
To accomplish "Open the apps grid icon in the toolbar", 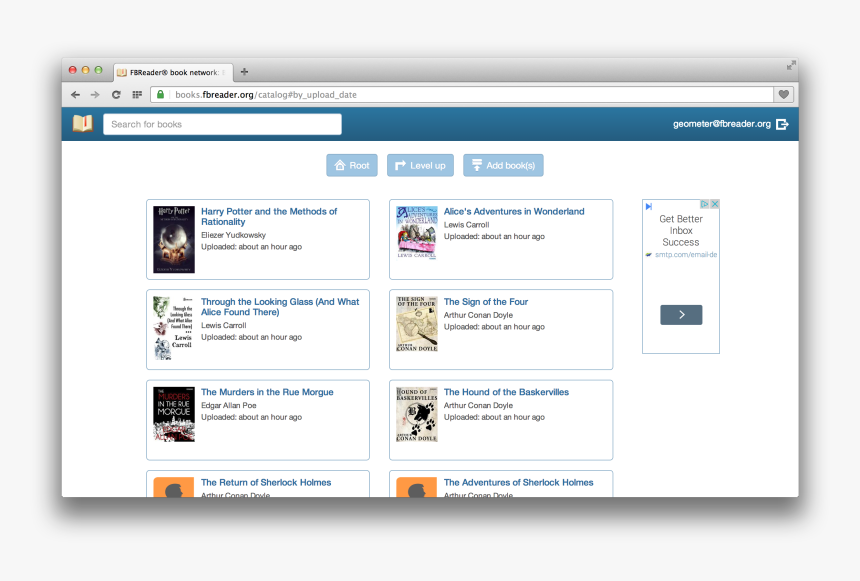I will pyautogui.click(x=137, y=95).
